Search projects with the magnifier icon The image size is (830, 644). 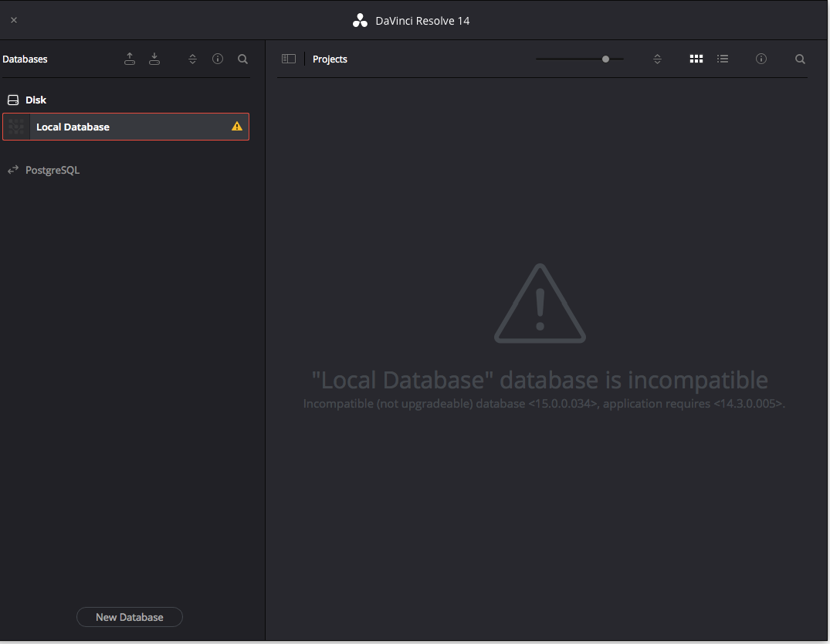pos(800,59)
